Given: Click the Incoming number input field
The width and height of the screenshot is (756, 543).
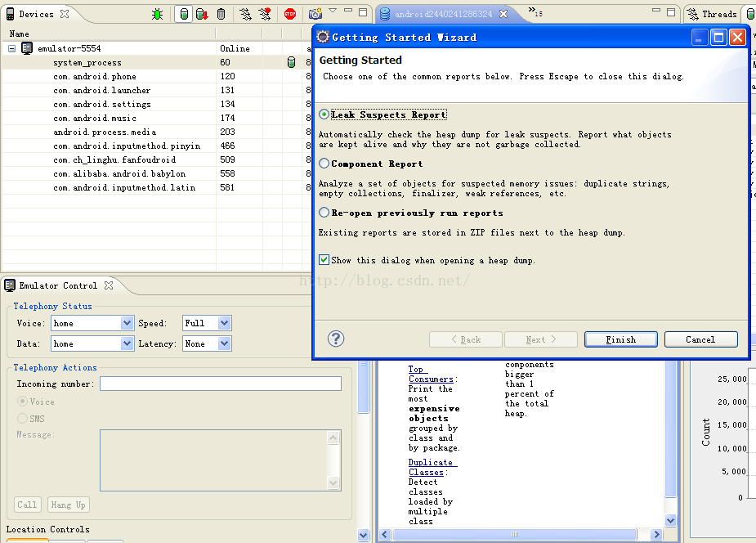Looking at the screenshot, I should click(220, 384).
